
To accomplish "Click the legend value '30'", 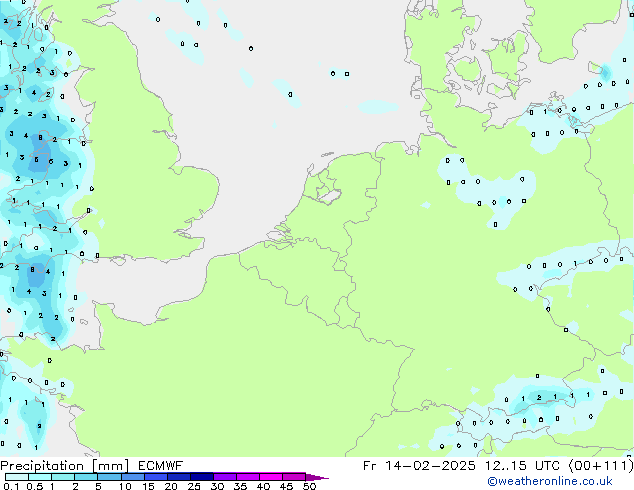I will [x=217, y=486].
